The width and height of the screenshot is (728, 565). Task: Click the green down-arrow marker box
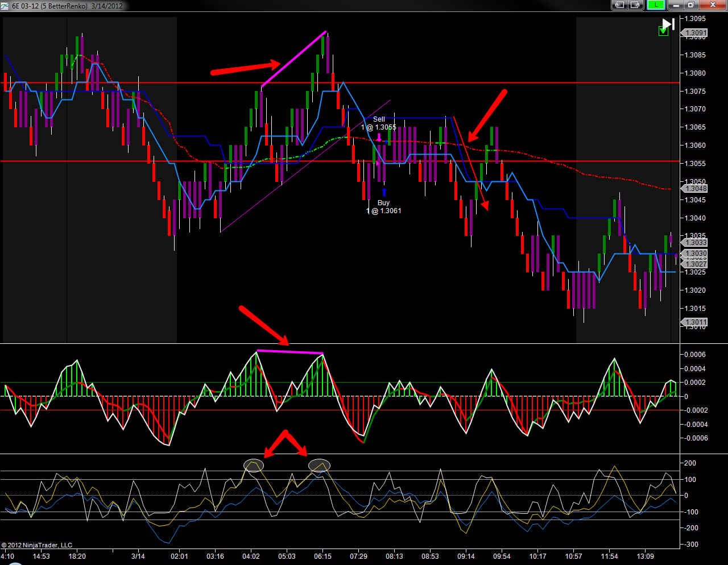tap(663, 31)
